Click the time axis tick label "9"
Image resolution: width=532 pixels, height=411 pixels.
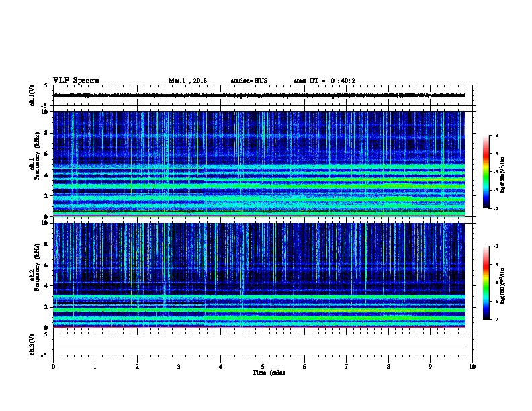(430, 367)
